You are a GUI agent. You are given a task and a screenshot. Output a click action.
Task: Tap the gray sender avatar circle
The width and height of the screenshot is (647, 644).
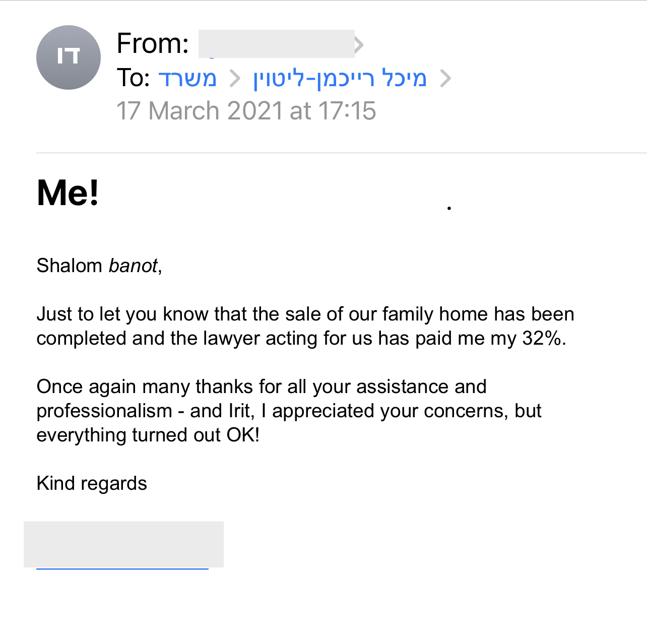[x=69, y=57]
